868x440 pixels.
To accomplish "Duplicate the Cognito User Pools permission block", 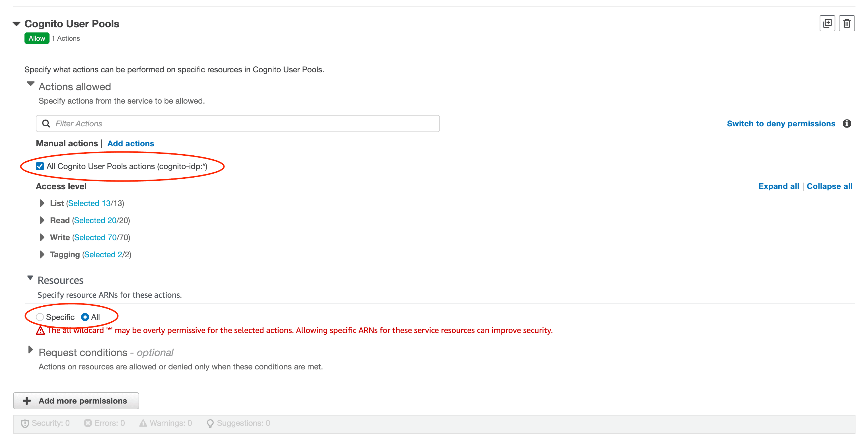I will (x=827, y=23).
